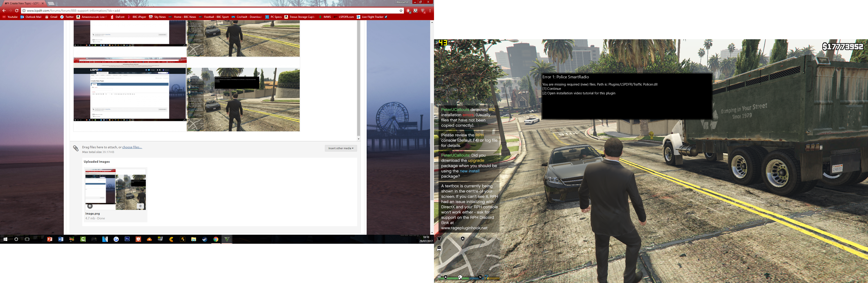Click the editor scrollbar down arrow

(x=359, y=139)
